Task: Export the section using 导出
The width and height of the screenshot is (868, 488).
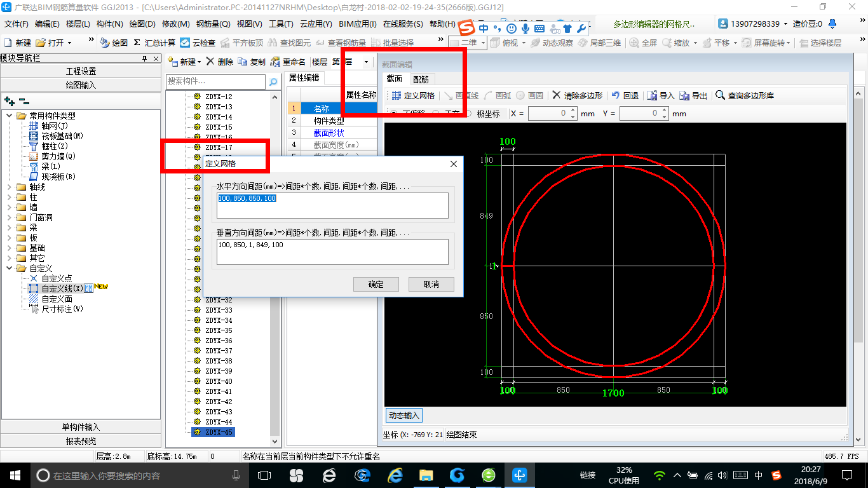Action: (693, 95)
